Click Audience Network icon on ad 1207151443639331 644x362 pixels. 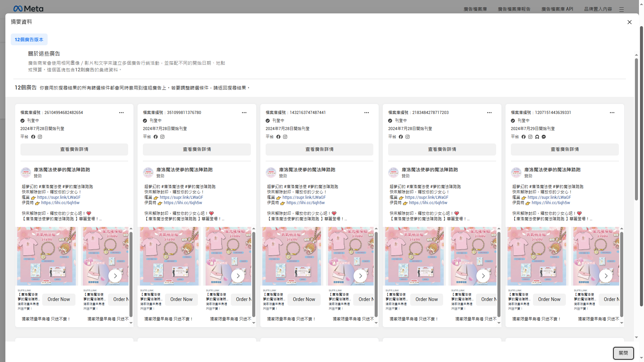pos(537,137)
